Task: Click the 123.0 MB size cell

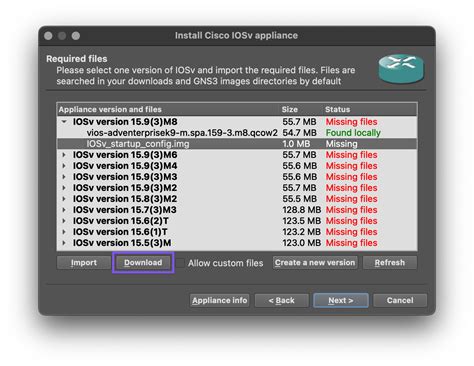Action: pyautogui.click(x=302, y=243)
